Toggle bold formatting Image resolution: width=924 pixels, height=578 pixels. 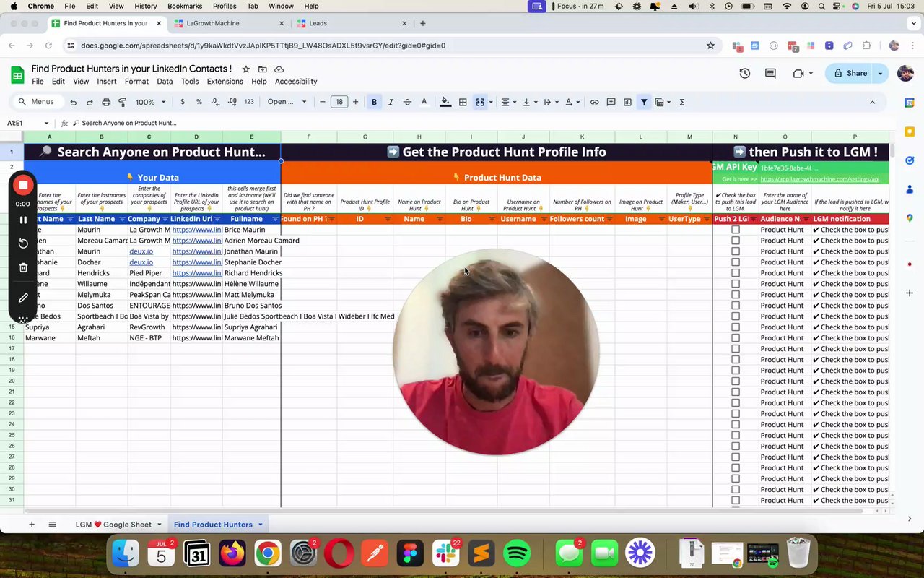374,102
